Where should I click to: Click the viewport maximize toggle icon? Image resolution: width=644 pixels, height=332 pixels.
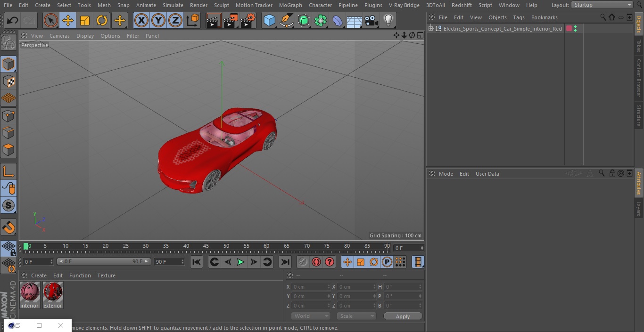point(420,35)
